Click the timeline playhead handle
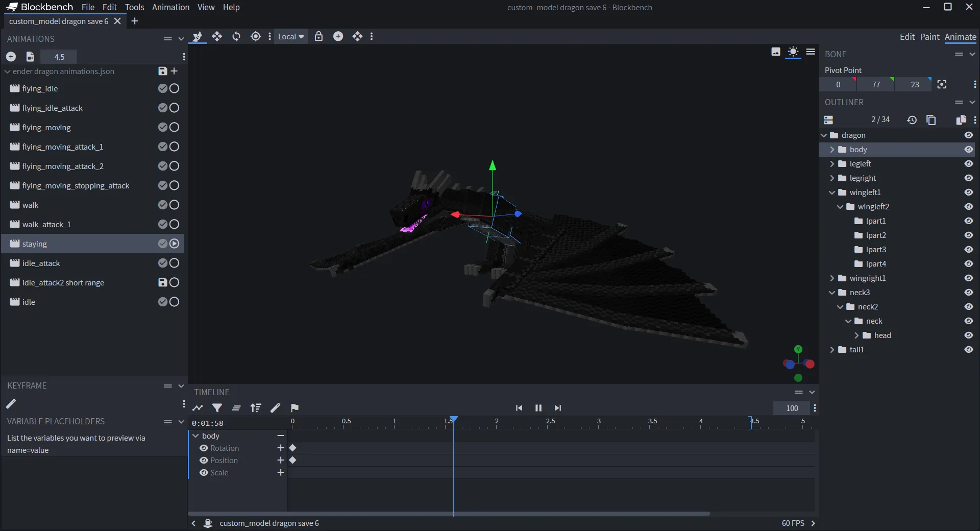 [x=453, y=419]
